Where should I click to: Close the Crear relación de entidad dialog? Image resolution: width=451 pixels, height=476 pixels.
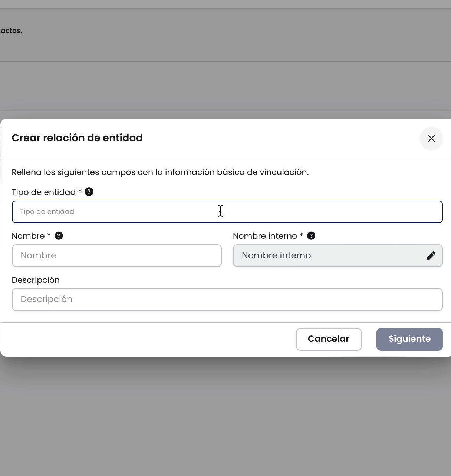click(431, 138)
